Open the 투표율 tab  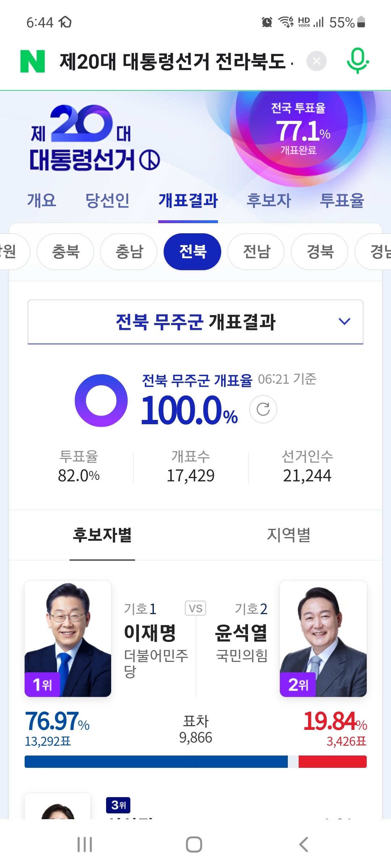click(342, 200)
